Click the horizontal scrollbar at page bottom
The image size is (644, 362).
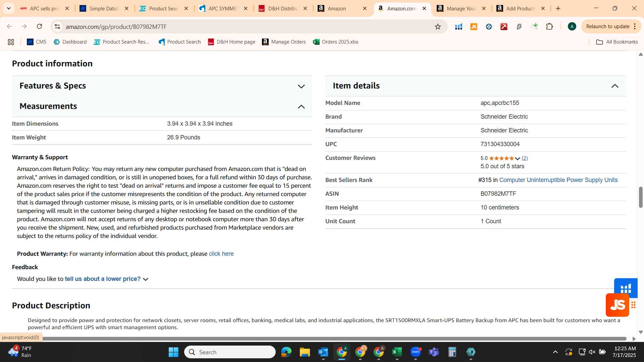click(x=334, y=339)
